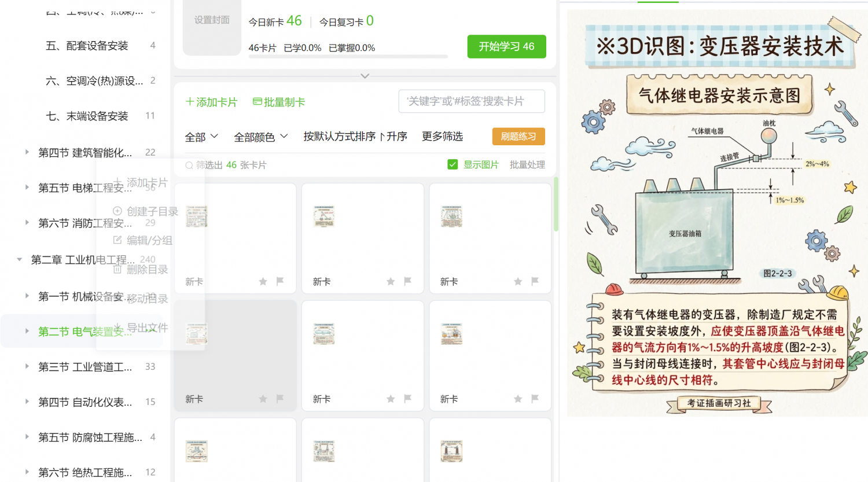Open thumbnail of the middle top-row card
This screenshot has width=868, height=482.
click(323, 216)
